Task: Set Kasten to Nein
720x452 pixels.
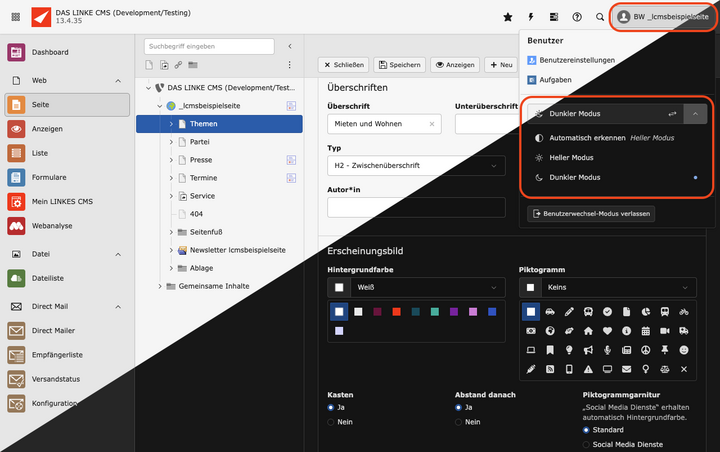Action: point(331,422)
